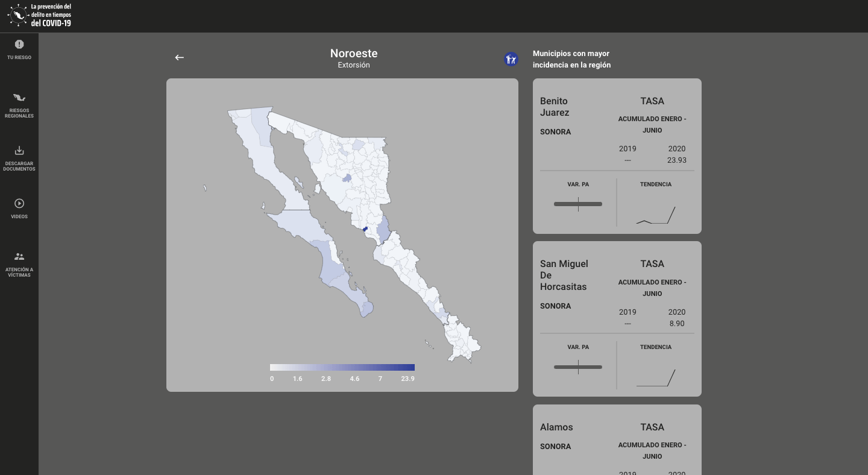
Task: Click Benito Juarez VAR. PA indicator bar
Action: pos(577,204)
